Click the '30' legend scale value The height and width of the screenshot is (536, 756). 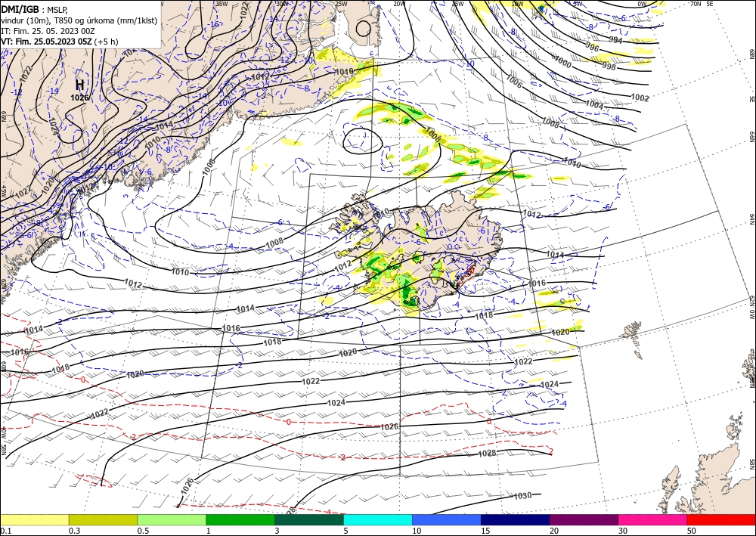[623, 531]
